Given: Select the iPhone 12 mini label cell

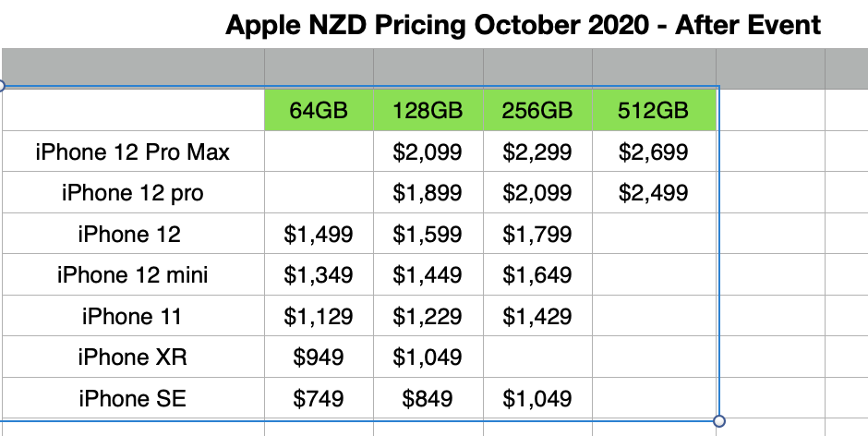Looking at the screenshot, I should click(x=133, y=275).
